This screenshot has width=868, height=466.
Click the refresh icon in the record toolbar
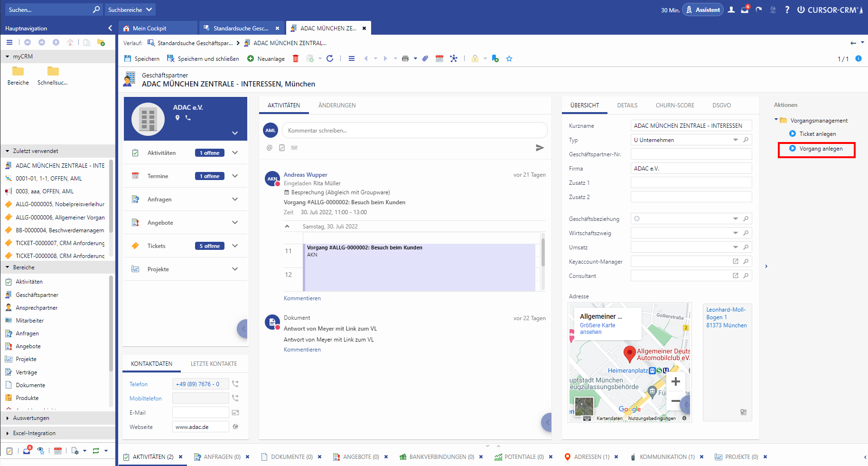[x=330, y=58]
